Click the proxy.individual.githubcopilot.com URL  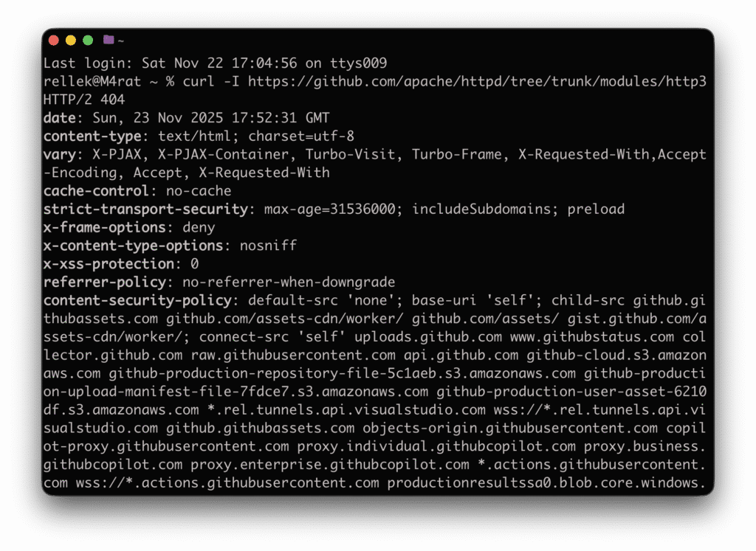(435, 446)
